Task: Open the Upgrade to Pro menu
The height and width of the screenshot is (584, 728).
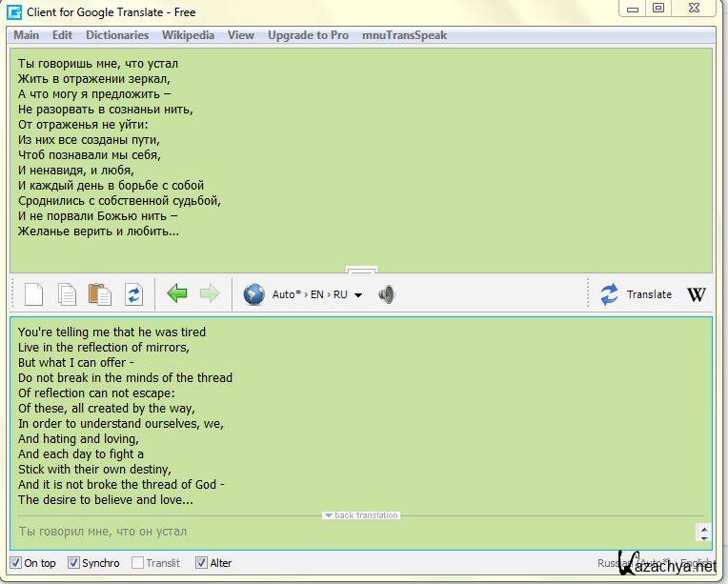Action: [x=308, y=35]
